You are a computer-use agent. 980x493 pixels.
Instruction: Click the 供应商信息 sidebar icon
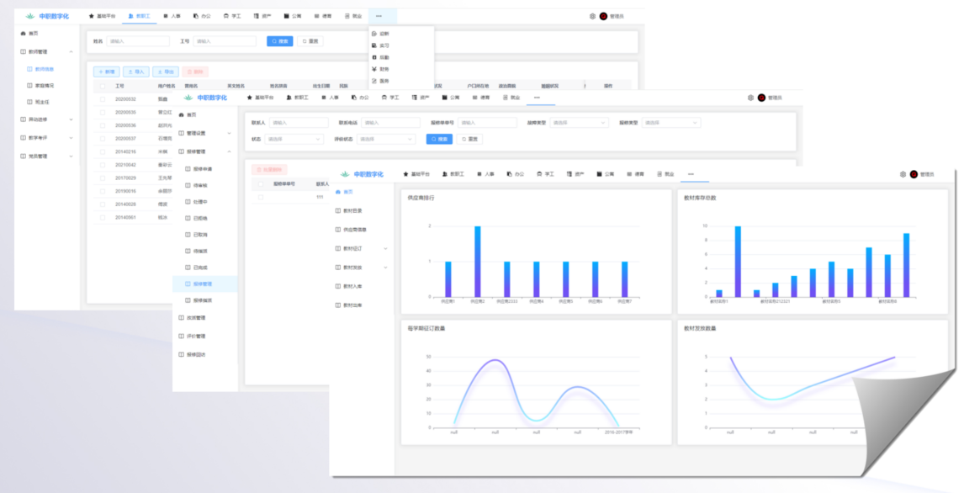pyautogui.click(x=338, y=229)
